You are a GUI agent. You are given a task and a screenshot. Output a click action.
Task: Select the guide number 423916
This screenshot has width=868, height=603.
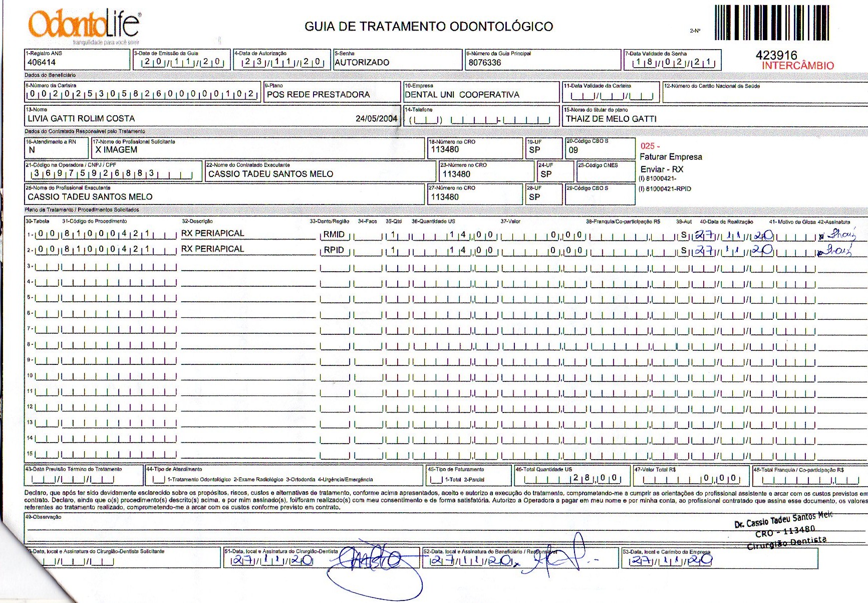(x=776, y=55)
